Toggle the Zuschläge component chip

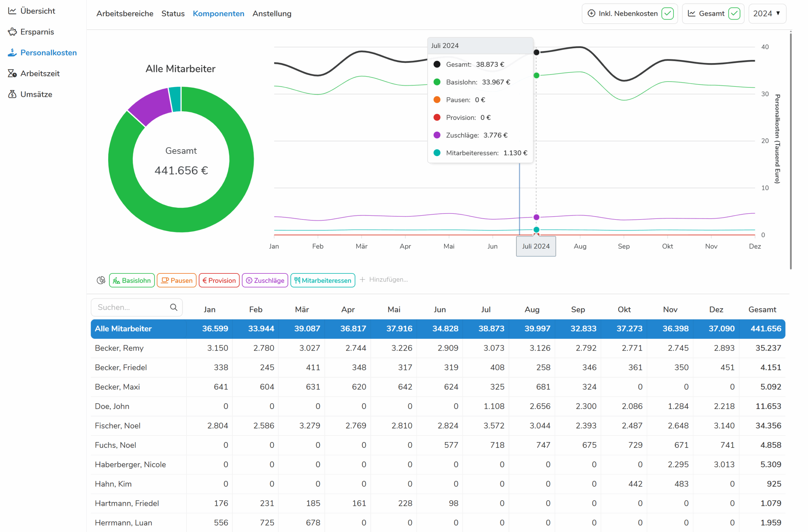point(265,280)
